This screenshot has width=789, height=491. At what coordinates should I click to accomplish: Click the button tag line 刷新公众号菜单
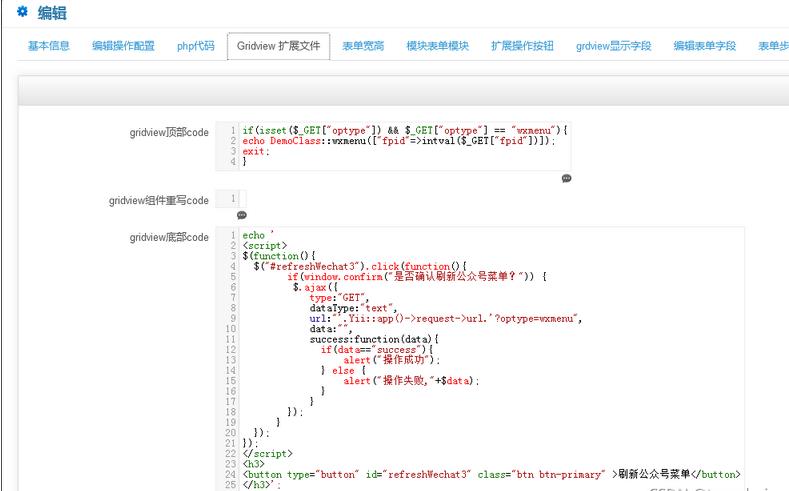click(492, 474)
